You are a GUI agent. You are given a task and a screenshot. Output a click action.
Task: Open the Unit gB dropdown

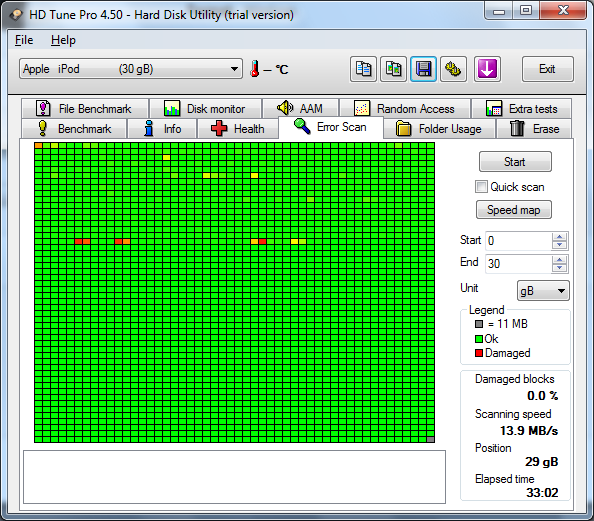pos(543,291)
